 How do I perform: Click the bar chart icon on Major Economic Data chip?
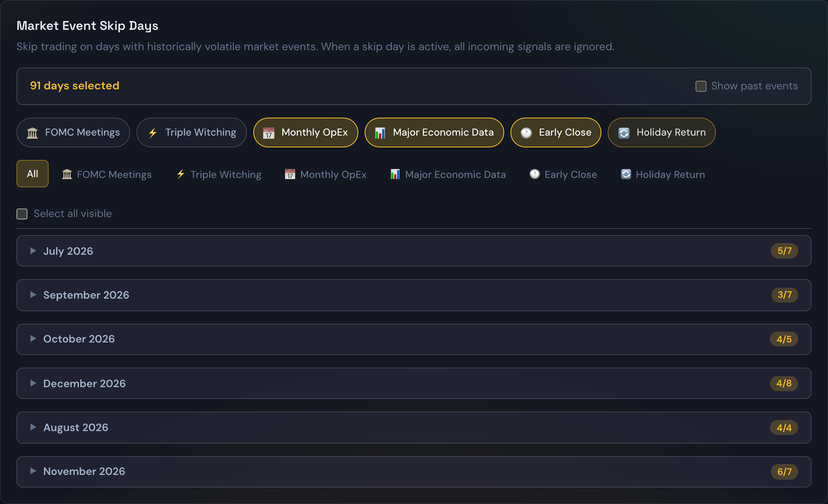pos(380,133)
